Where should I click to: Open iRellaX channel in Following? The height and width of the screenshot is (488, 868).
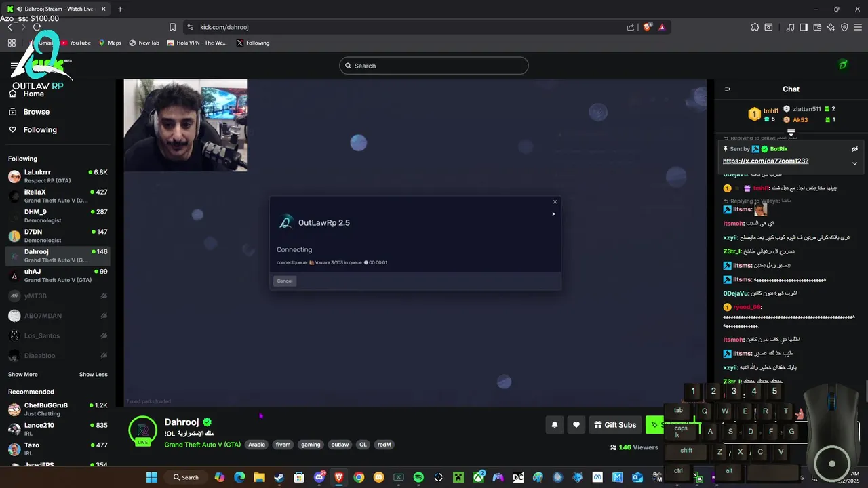tap(58, 196)
